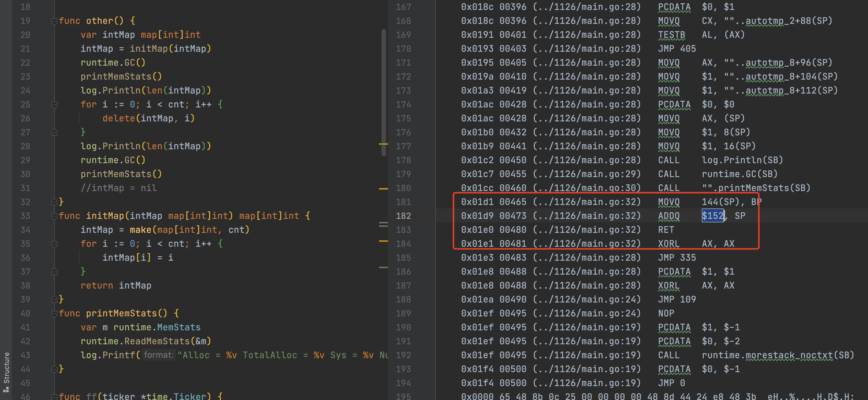Fold the initMap for-loop at line 35

pyautogui.click(x=54, y=244)
